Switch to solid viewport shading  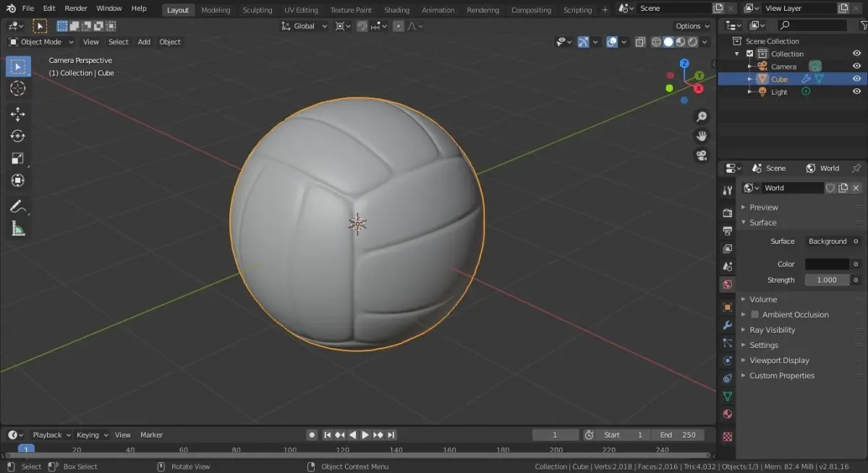(668, 42)
